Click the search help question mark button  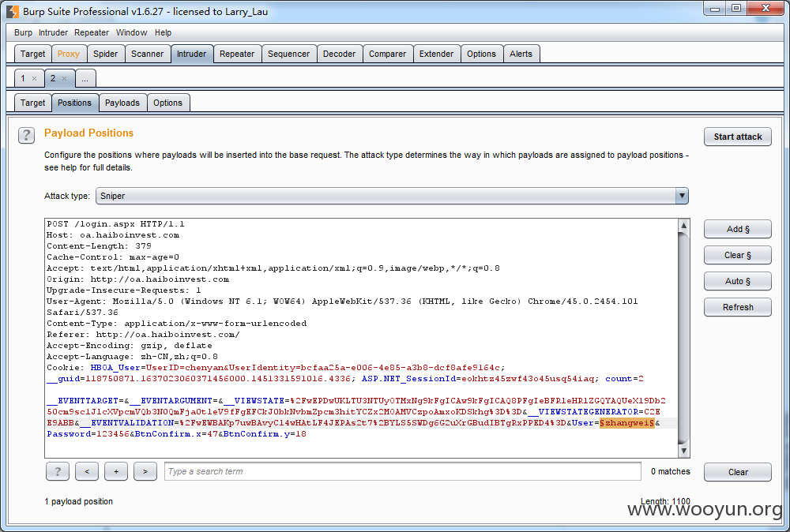pos(58,471)
